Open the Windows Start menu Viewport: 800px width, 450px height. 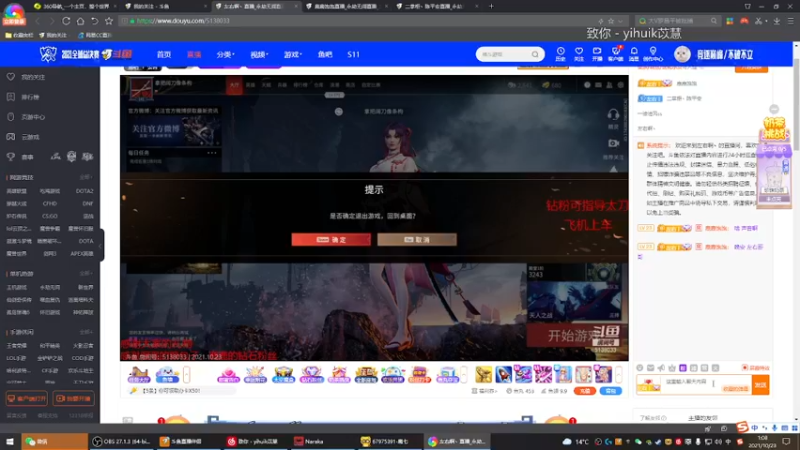point(10,441)
